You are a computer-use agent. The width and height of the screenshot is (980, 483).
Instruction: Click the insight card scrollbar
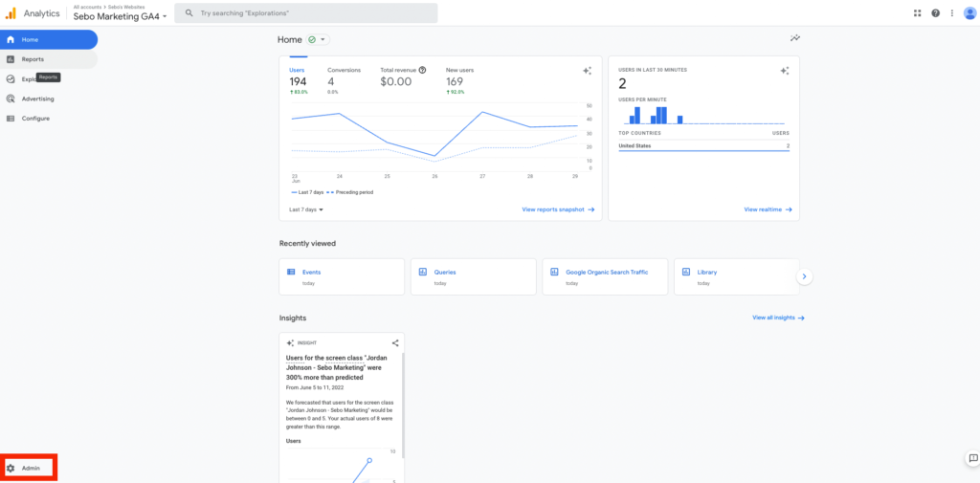click(403, 405)
